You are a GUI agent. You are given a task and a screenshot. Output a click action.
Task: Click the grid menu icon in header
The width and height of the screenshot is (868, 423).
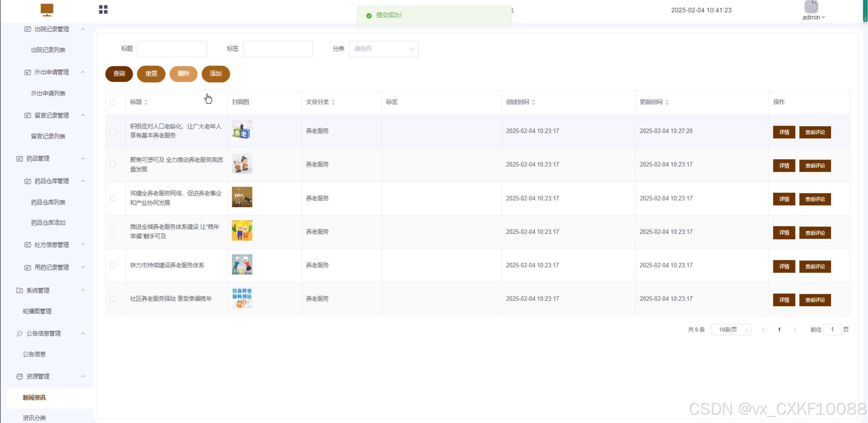[x=103, y=9]
